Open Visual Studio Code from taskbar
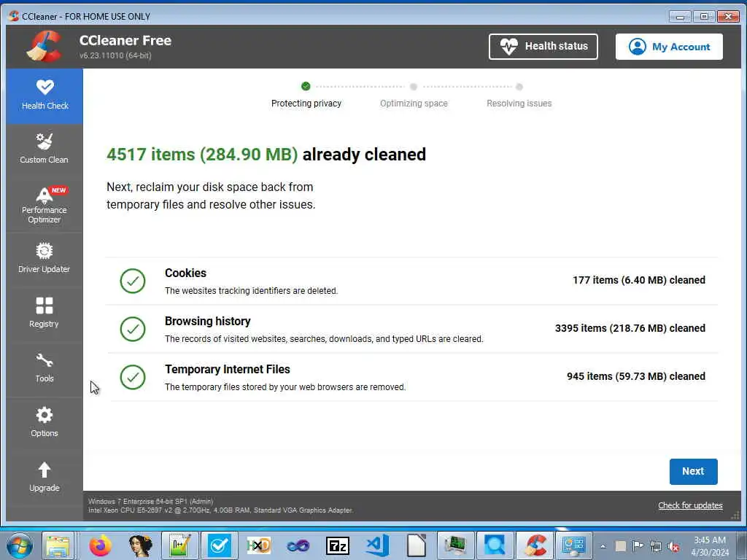This screenshot has height=560, width=747. pyautogui.click(x=377, y=545)
